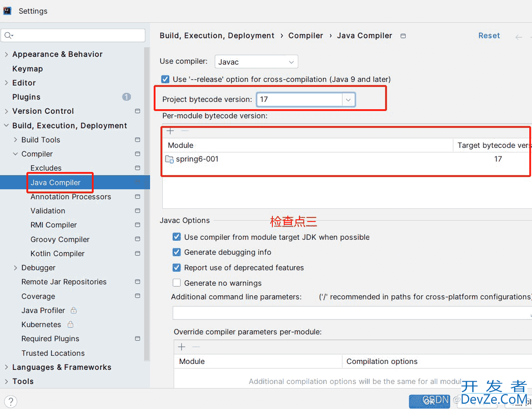Image resolution: width=532 pixels, height=409 pixels.
Task: Select Annotation Processors in the sidebar
Action: coord(70,197)
